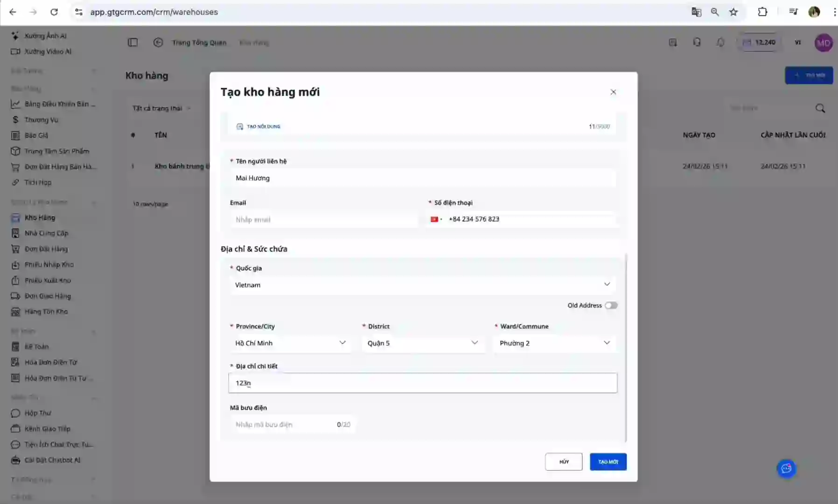Open the Quốc gia dropdown showing Vietnam
The image size is (838, 504).
pyautogui.click(x=422, y=285)
